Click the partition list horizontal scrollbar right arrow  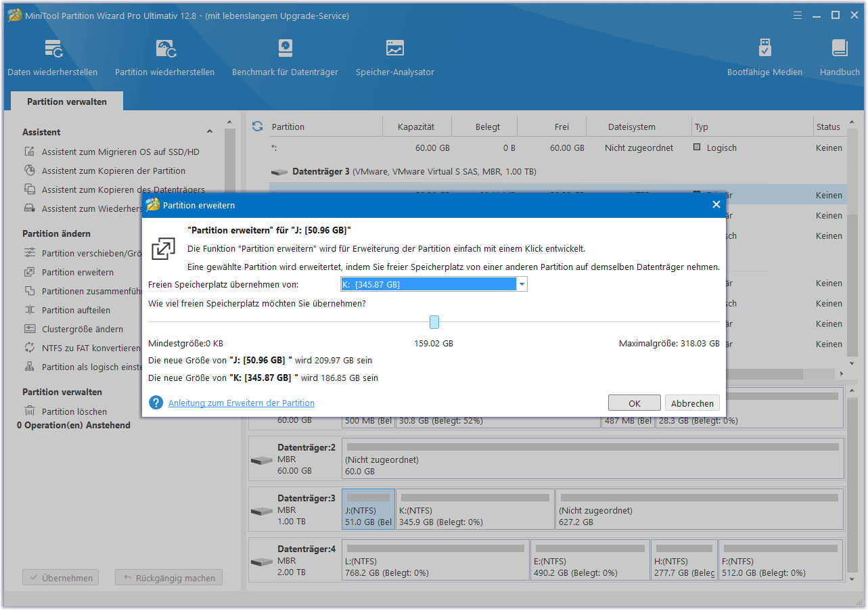(x=842, y=374)
